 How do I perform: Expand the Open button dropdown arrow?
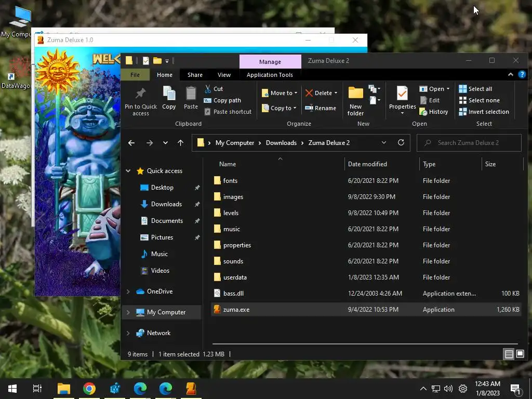[448, 89]
